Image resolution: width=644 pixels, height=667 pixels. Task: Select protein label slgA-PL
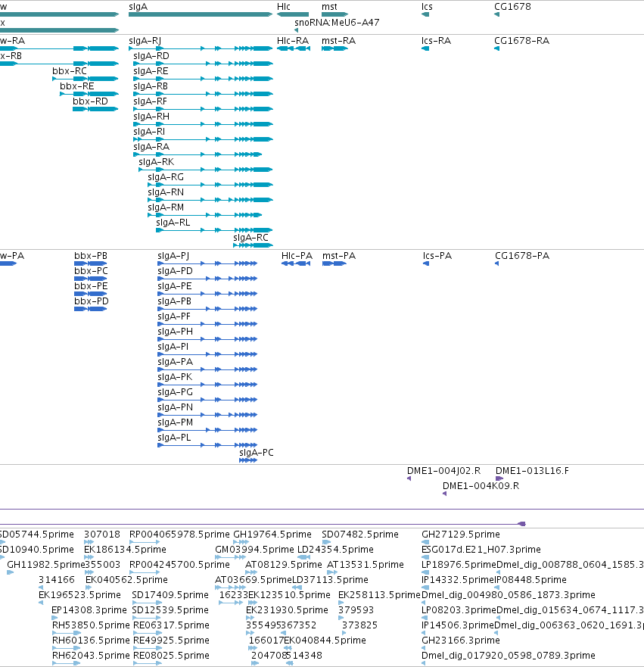174,438
